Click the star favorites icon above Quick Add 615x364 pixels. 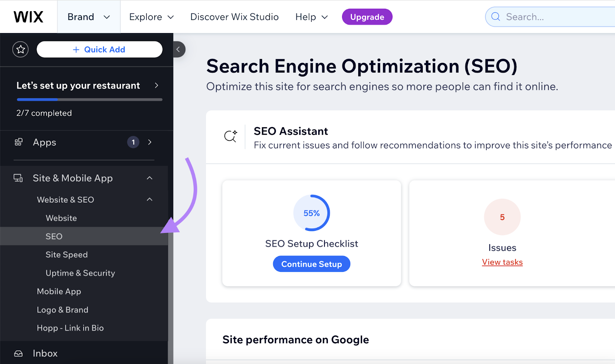20,49
